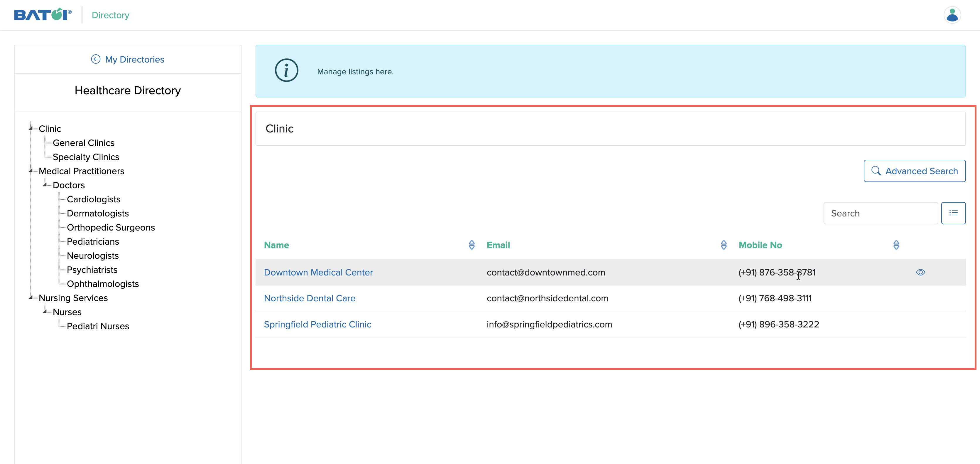
Task: Click phone number (+91) 768-498-3111
Action: (775, 298)
